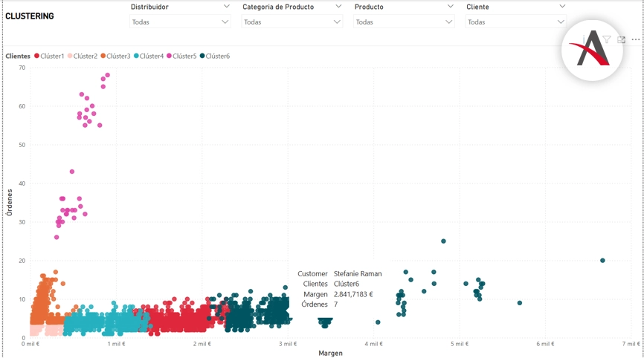644x358 pixels.
Task: Click the CLUSTERING report title
Action: pos(30,16)
